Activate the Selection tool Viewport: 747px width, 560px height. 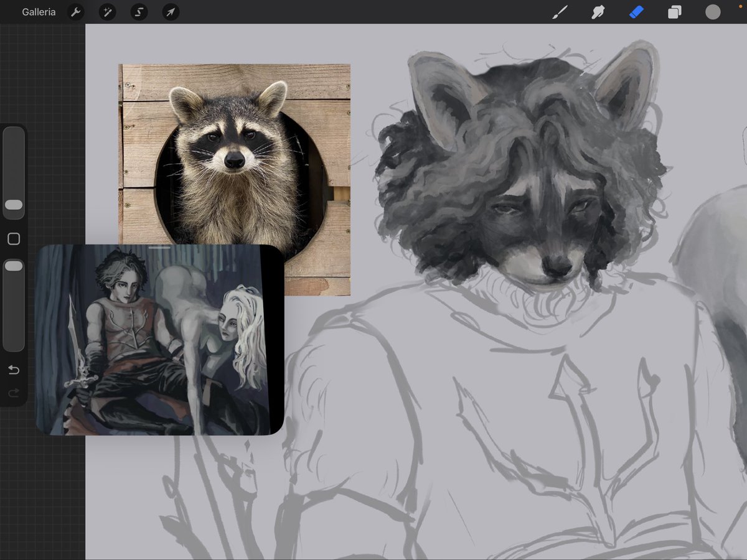click(x=139, y=12)
